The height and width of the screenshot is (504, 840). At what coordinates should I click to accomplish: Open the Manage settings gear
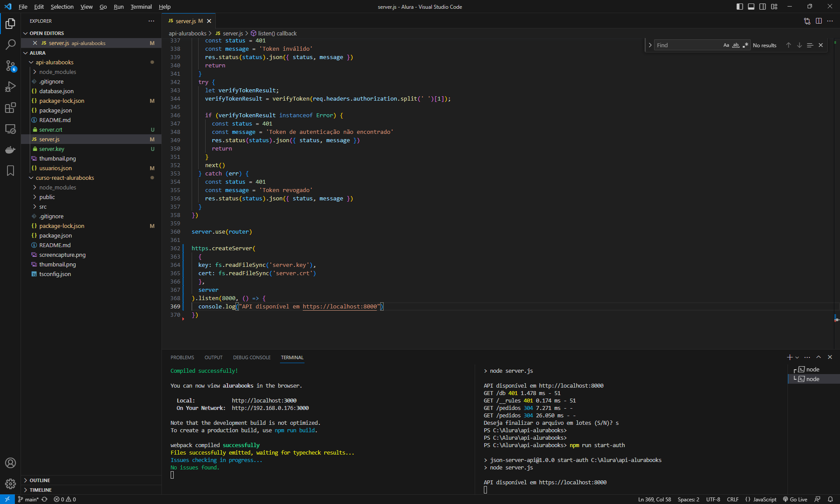10,484
